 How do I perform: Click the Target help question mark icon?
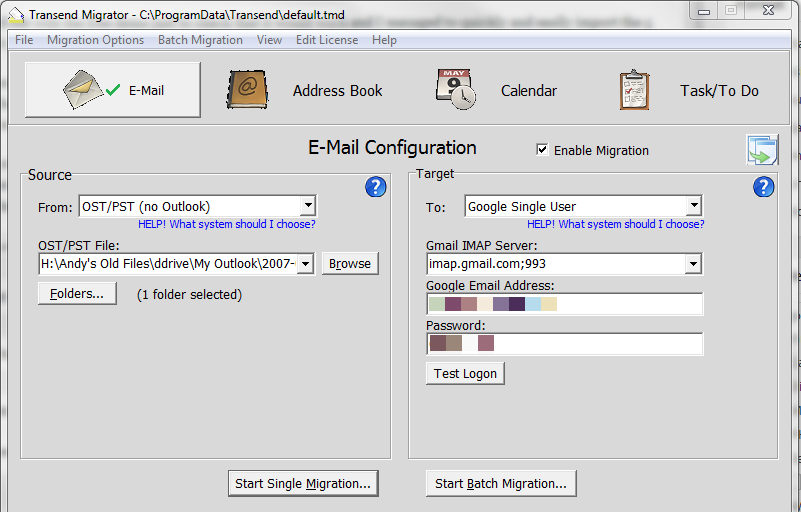(x=763, y=187)
